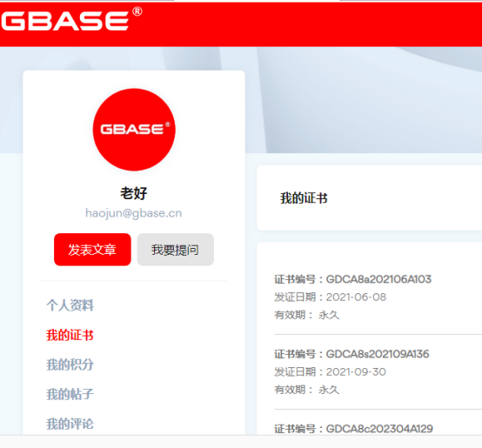Click the red 发表文章 button

click(92, 250)
